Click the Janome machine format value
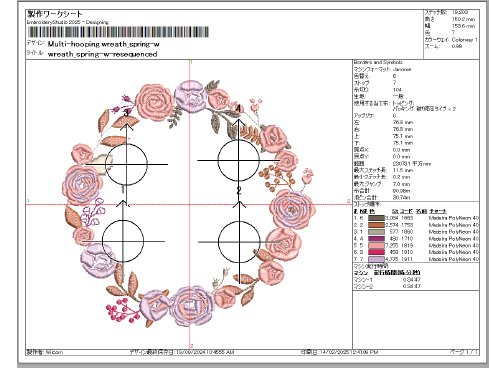Viewport: 491px width, 382px height. pos(402,69)
